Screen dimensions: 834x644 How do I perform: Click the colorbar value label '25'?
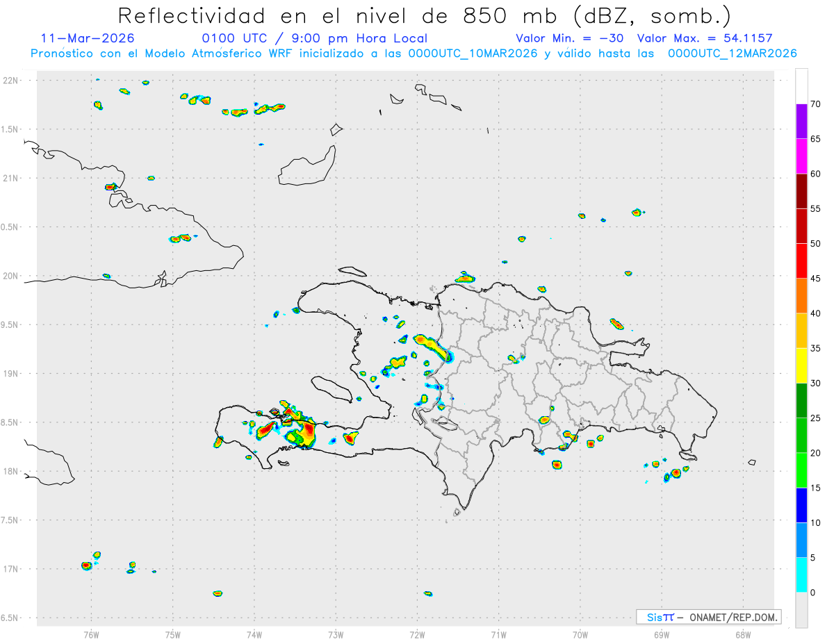pyautogui.click(x=816, y=418)
